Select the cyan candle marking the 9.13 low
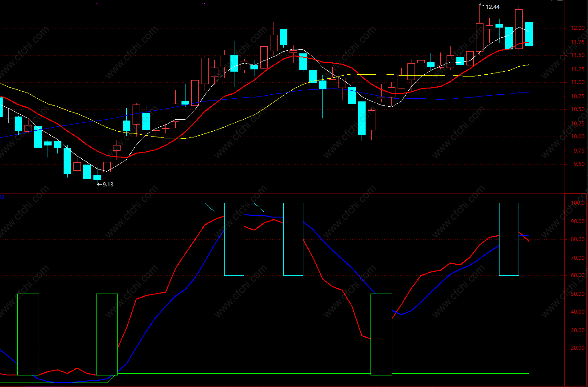The width and height of the screenshot is (588, 387). (97, 177)
